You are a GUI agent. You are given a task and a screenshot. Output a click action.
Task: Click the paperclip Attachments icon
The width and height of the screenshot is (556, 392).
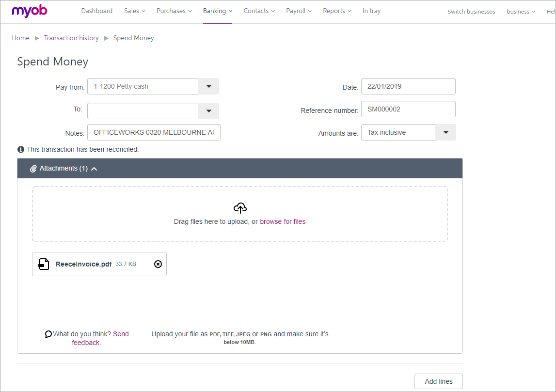coord(33,169)
